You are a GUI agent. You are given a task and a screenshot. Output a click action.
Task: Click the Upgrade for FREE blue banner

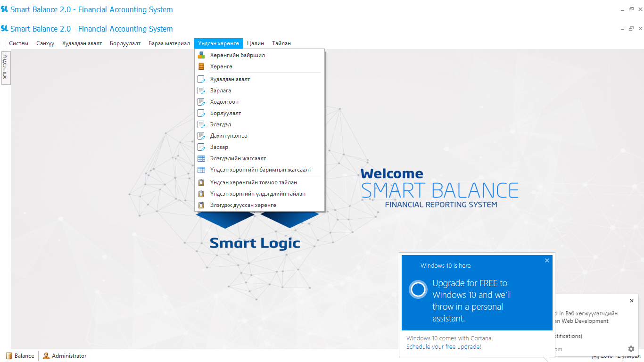pos(477,292)
